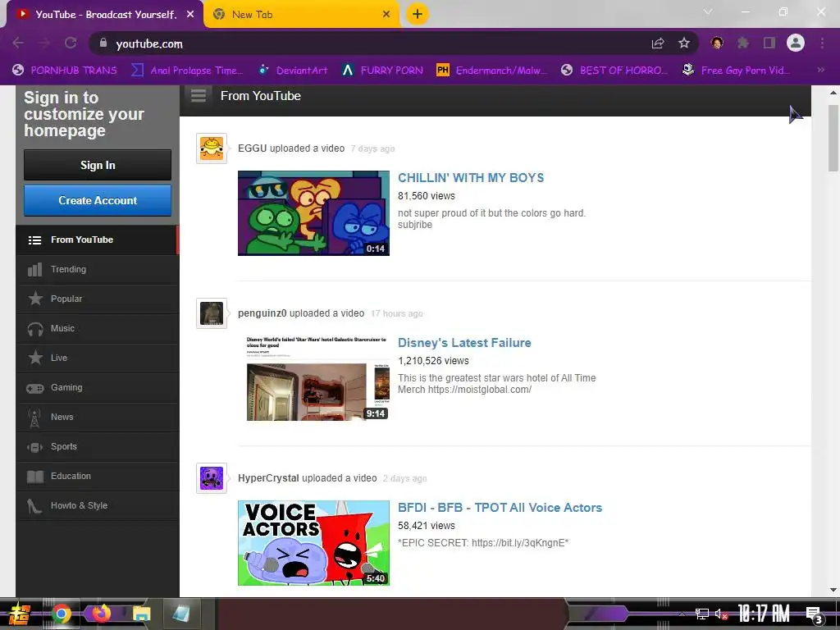Expand the tab search chevron
This screenshot has width=840, height=630.
pos(708,11)
